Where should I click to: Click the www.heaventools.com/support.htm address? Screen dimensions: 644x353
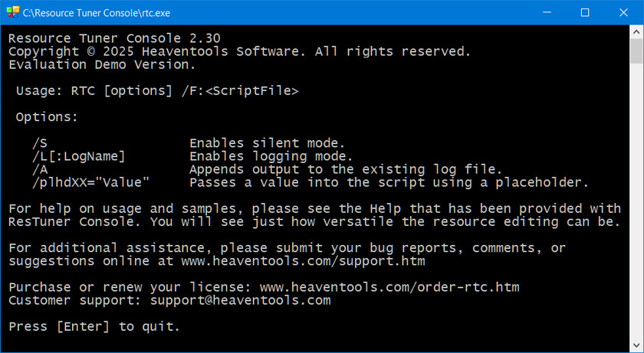pos(303,261)
